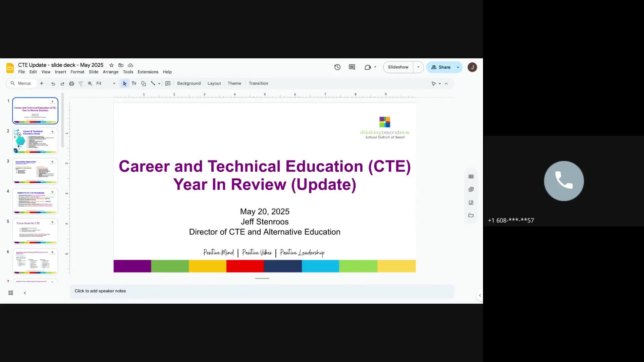
Task: Open the Share button dropdown arrow
Action: point(458,67)
